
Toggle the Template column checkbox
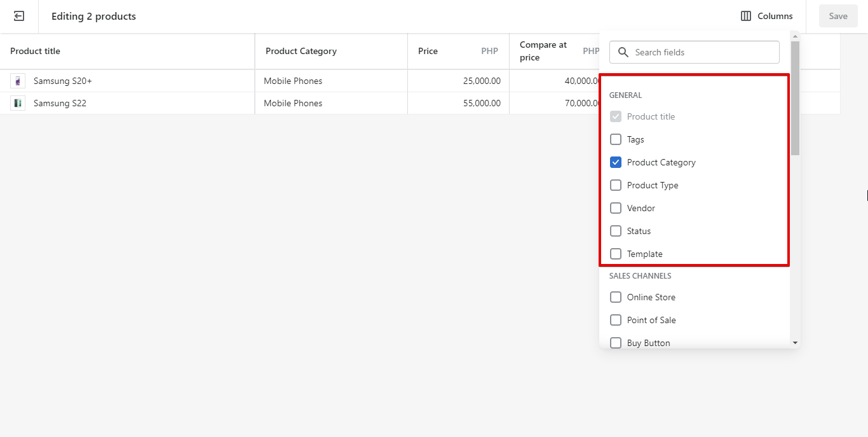pyautogui.click(x=616, y=254)
